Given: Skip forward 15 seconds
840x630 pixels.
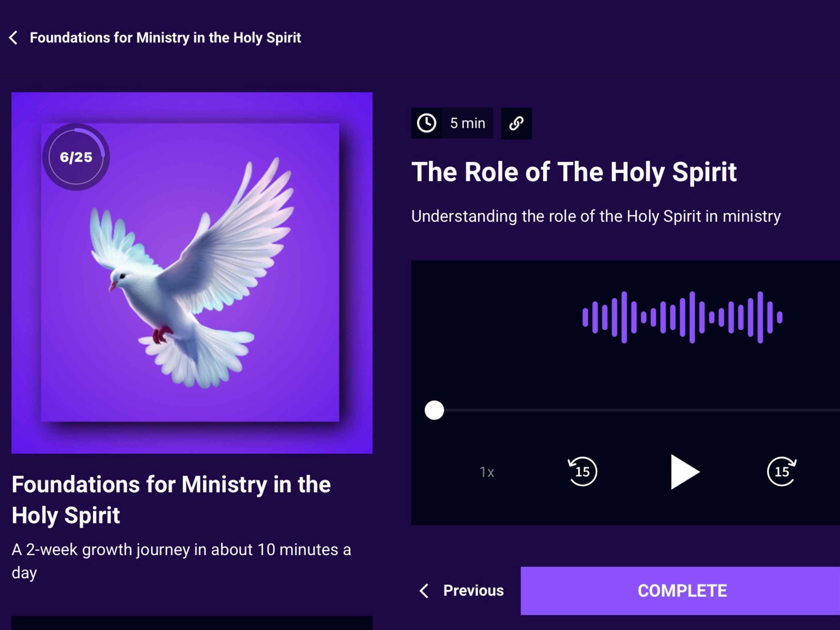Looking at the screenshot, I should 782,471.
